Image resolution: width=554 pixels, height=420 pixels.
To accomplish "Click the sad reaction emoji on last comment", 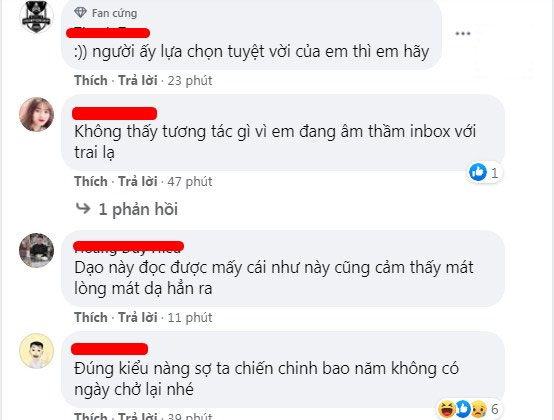I will tap(478, 409).
